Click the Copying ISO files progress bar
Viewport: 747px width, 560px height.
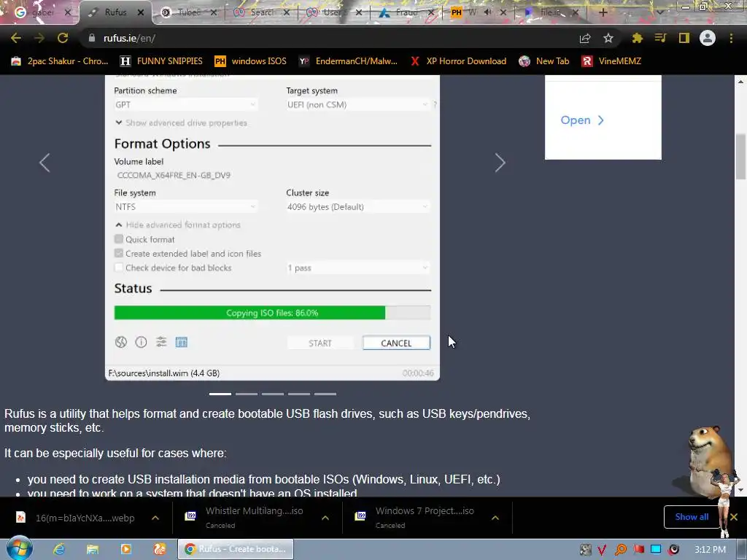click(x=273, y=313)
